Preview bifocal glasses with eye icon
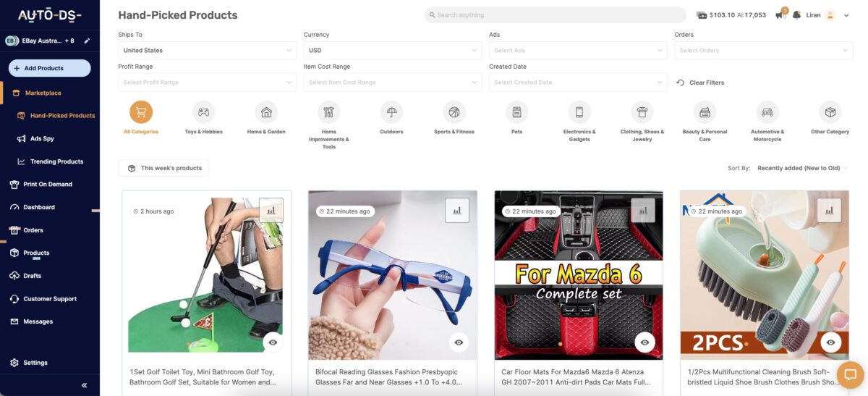This screenshot has height=396, width=868. 459,342
